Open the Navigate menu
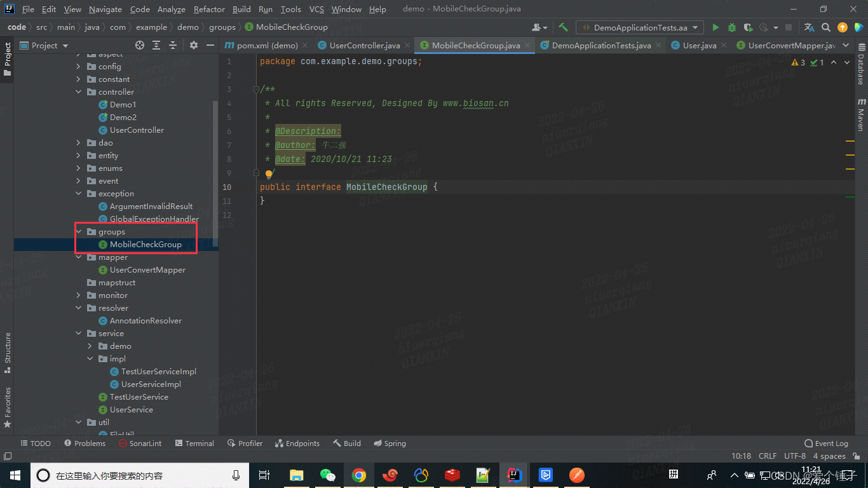The image size is (868, 488). click(x=105, y=10)
